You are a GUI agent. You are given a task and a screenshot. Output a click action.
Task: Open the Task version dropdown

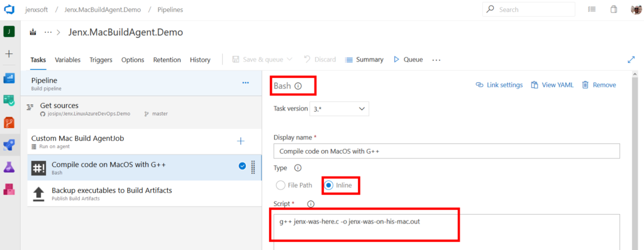pyautogui.click(x=339, y=109)
